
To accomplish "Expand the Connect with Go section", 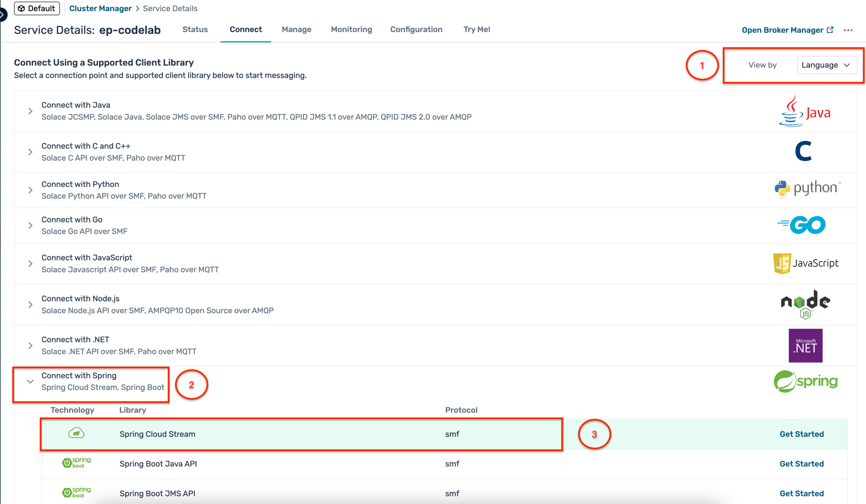I will click(30, 225).
